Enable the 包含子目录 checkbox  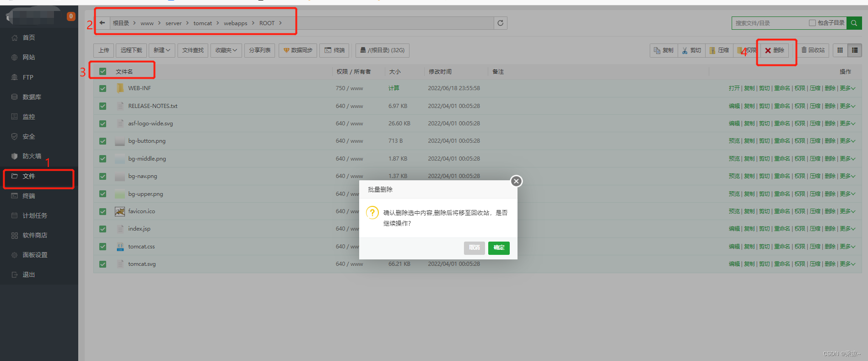(x=812, y=23)
